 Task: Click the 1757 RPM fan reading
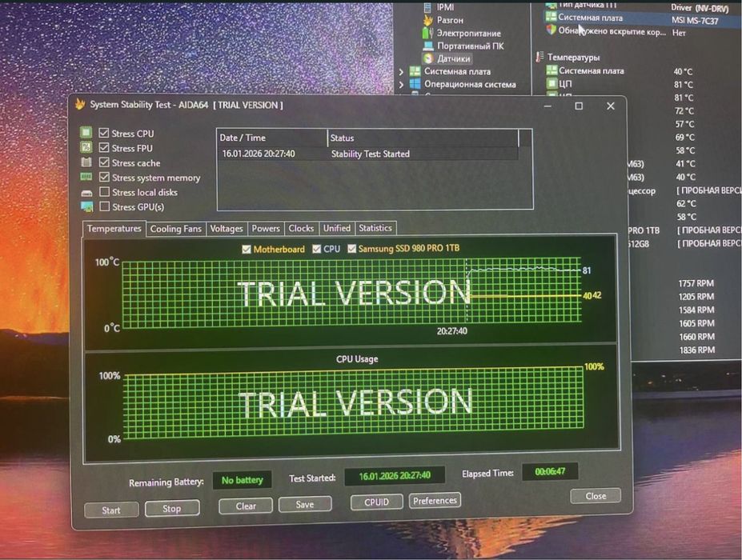[x=696, y=283]
